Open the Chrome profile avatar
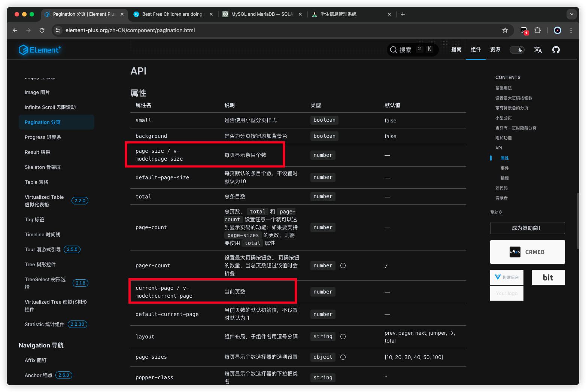This screenshot has height=392, width=586. coord(558,30)
